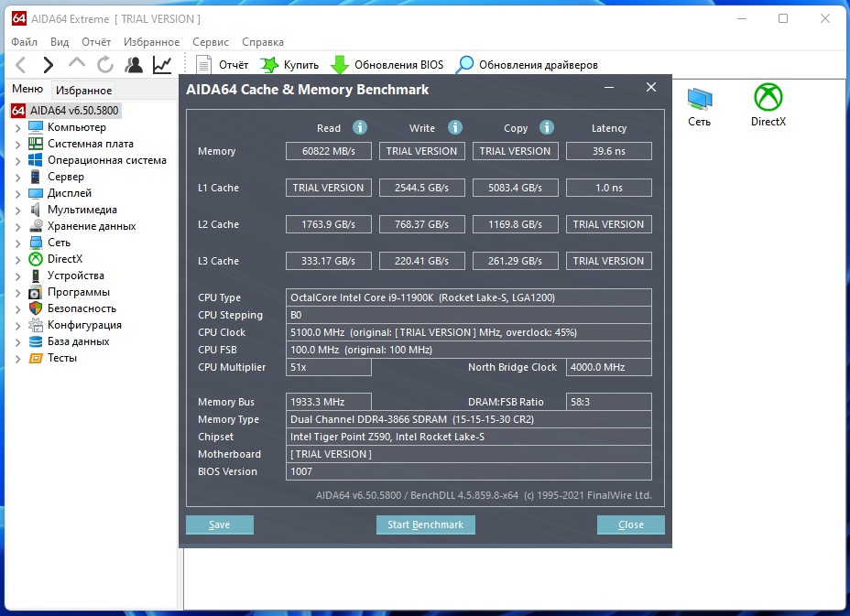The image size is (850, 616).
Task: Go back with the left arrow toolbar icon
Action: pos(20,65)
